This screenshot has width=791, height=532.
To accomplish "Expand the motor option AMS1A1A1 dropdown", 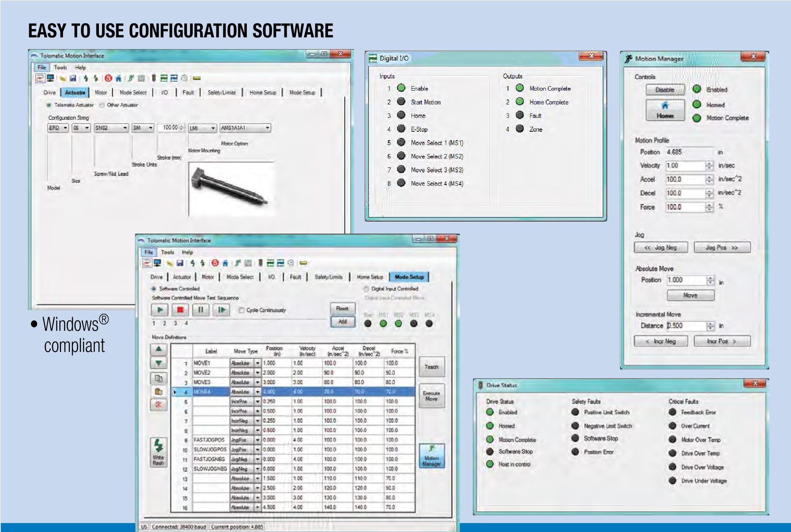I will 268,128.
